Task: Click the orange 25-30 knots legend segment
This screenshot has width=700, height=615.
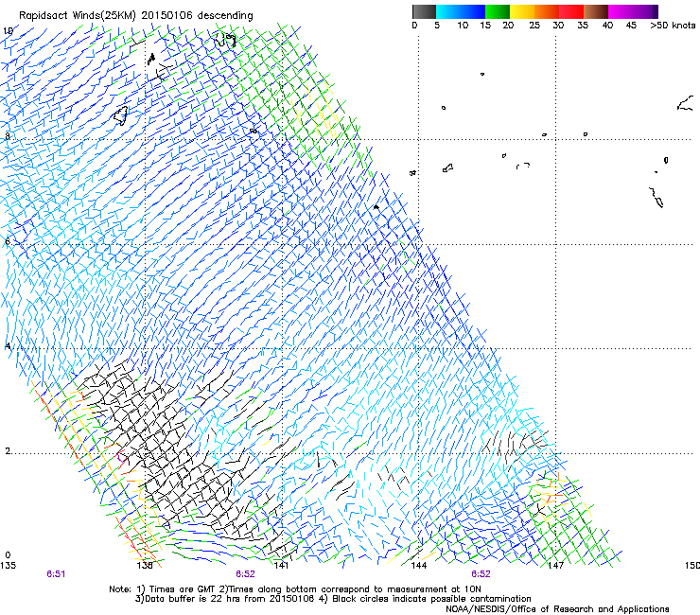Action: pos(547,11)
